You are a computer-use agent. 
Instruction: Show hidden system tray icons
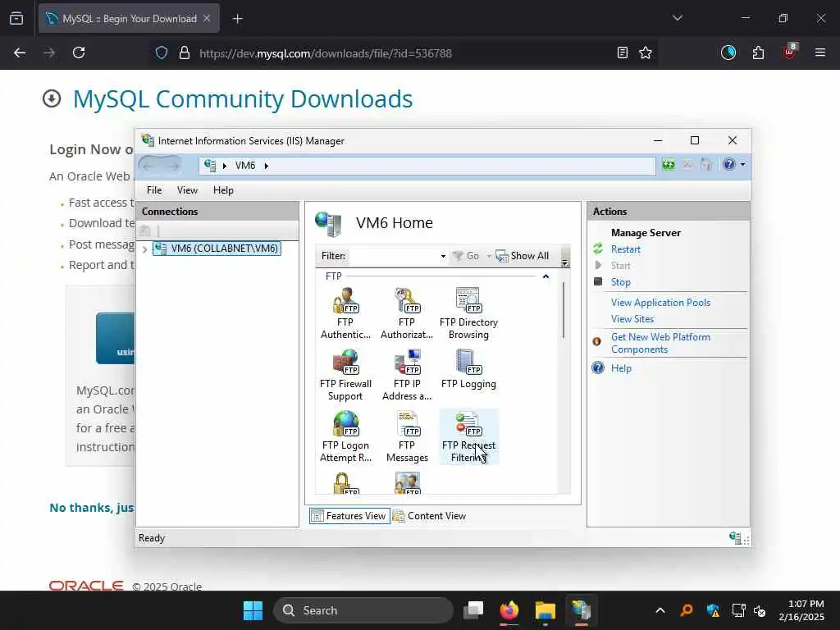(x=660, y=610)
